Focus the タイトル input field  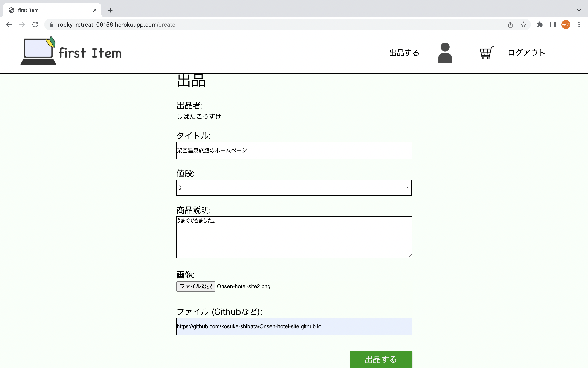[294, 150]
